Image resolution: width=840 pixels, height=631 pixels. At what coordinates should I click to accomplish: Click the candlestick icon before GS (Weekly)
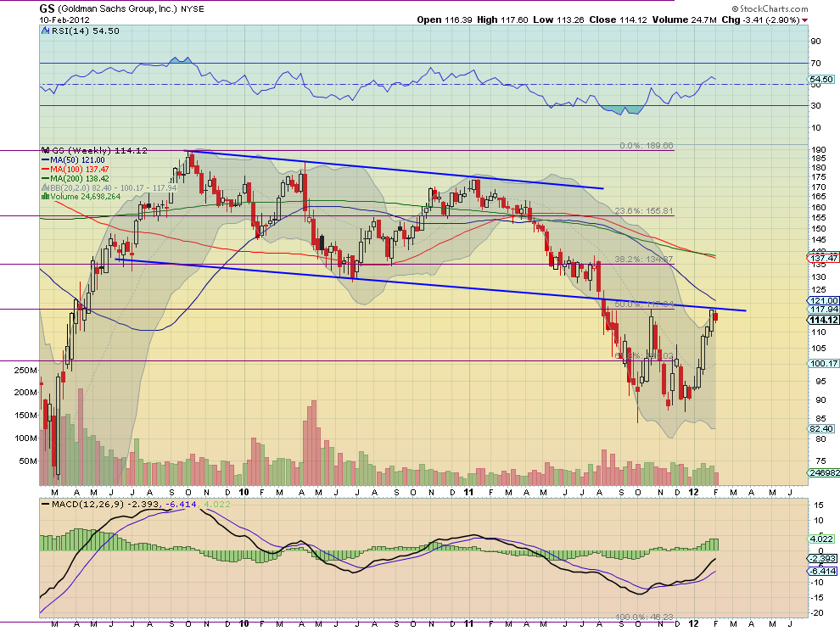pos(46,150)
